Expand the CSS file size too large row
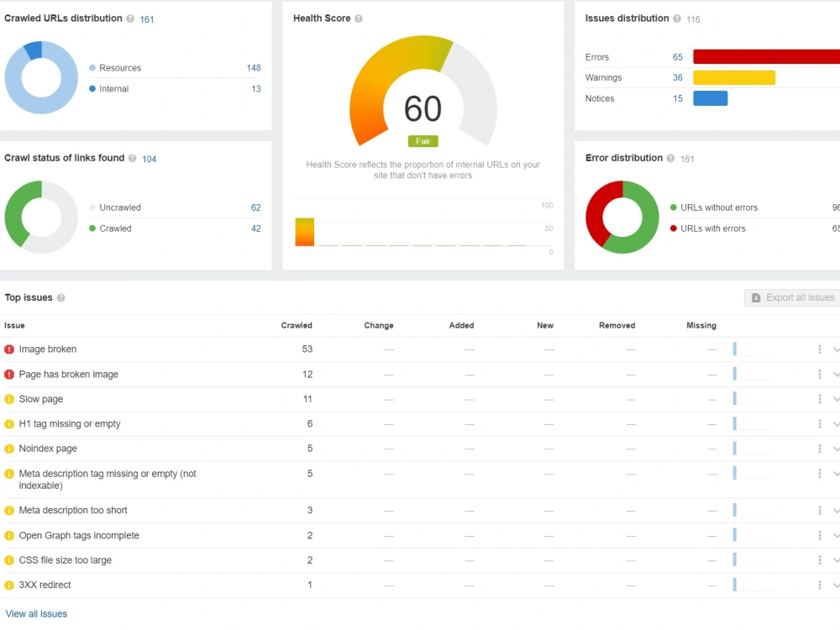Screen dimensions: 840x630 tap(836, 560)
